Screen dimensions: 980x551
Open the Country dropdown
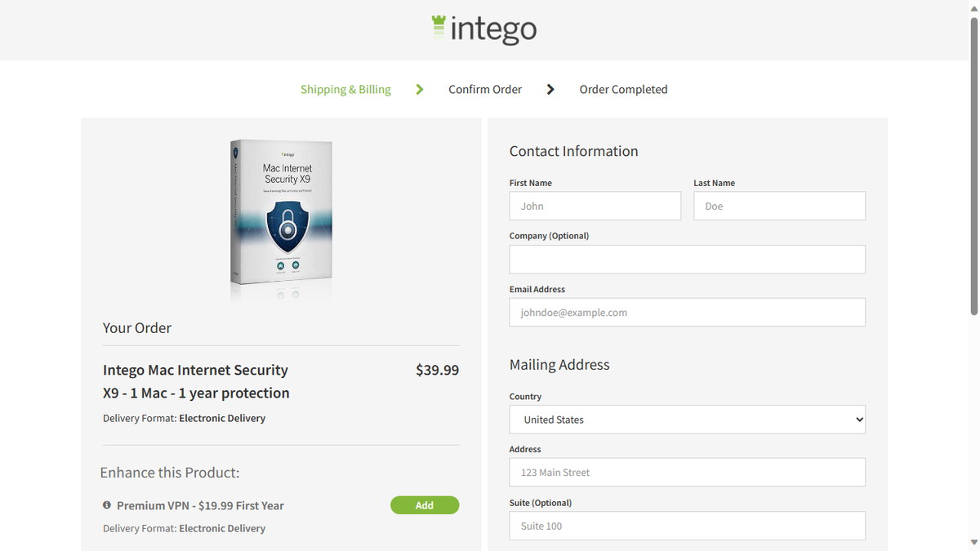(687, 419)
